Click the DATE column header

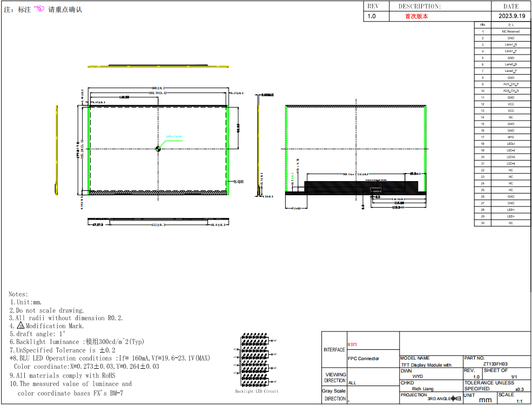point(511,6)
